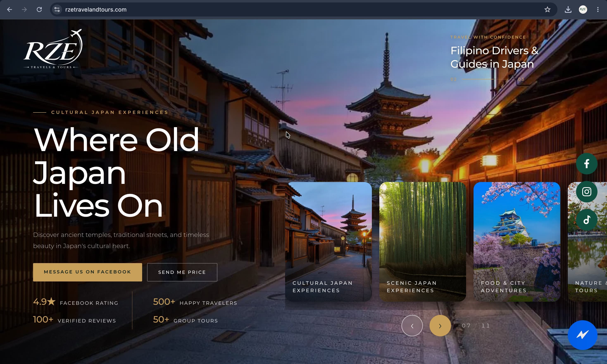Click the 07 / 11 slide counter
This screenshot has width=607, height=364.
click(476, 326)
